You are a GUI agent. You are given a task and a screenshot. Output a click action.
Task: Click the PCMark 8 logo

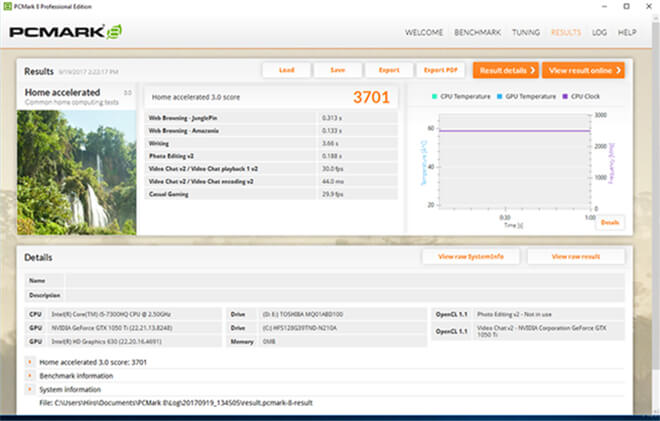pos(66,32)
